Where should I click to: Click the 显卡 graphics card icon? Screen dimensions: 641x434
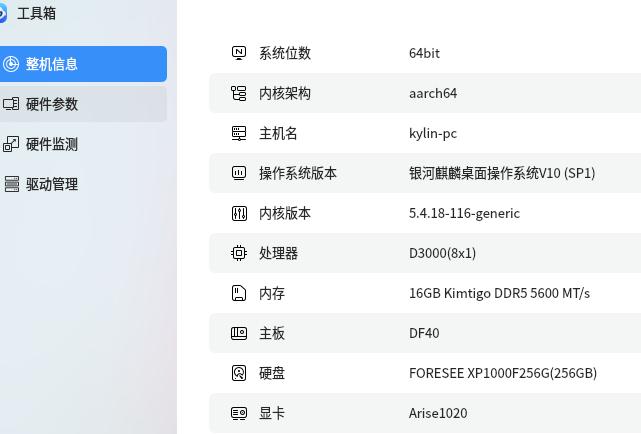click(x=239, y=413)
